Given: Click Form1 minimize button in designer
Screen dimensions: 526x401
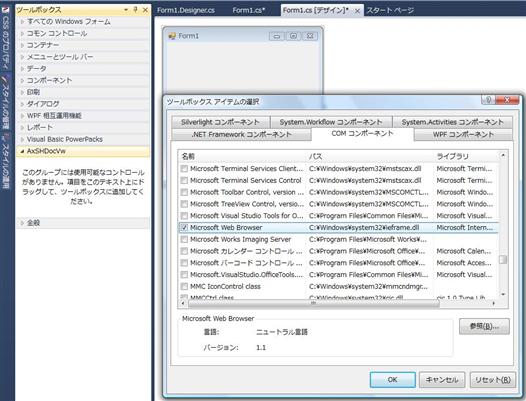Looking at the screenshot, I should click(x=277, y=36).
